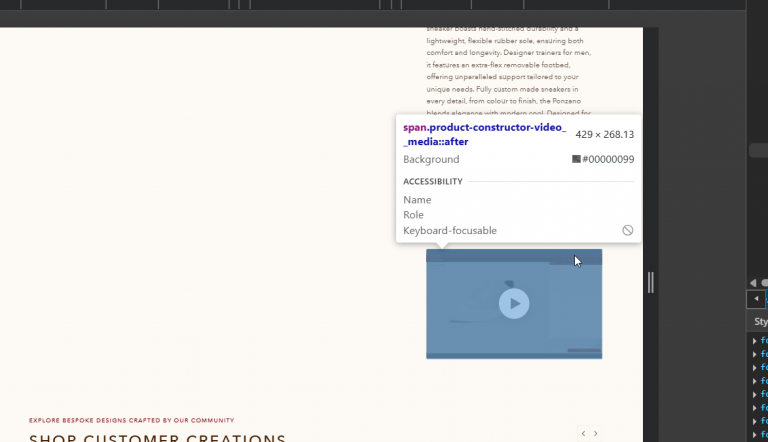Click the viewport resize handle bars
This screenshot has width=768, height=442.
(x=650, y=283)
